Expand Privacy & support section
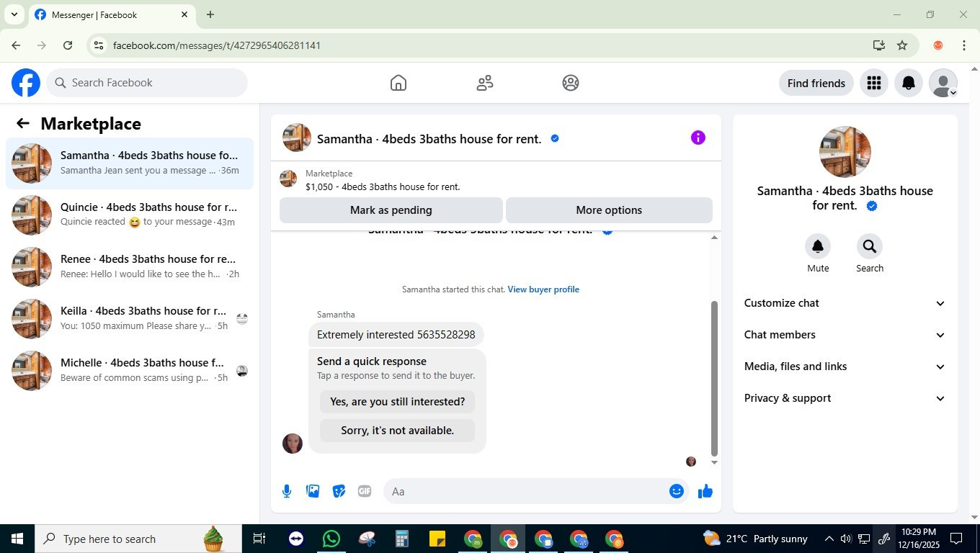Viewport: 980px width, 553px height. (x=845, y=398)
